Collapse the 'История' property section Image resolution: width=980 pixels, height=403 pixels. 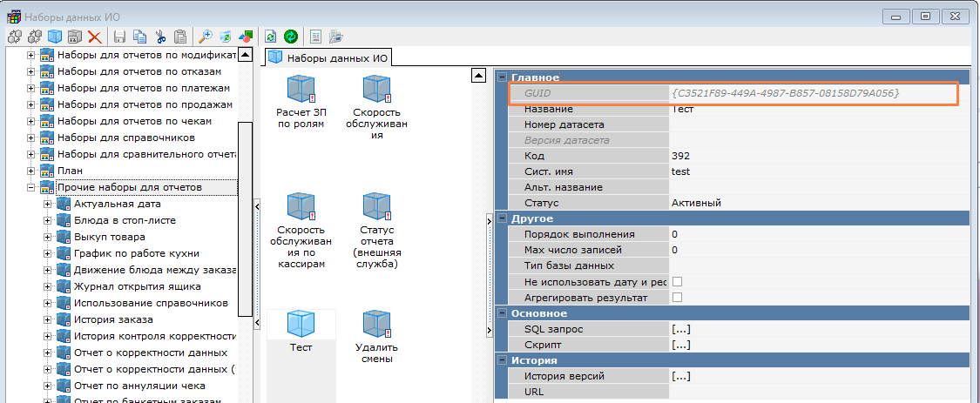point(502,360)
